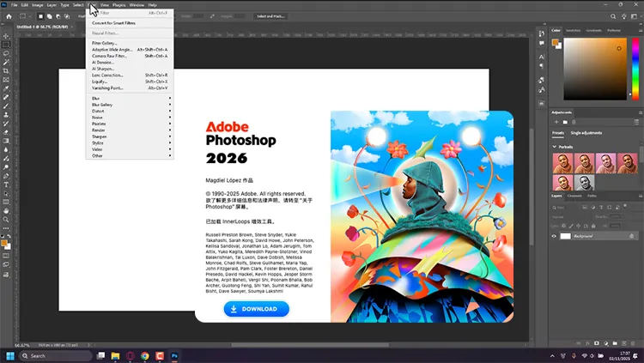Click the blue DOWNLOAD button
The image size is (644, 363).
click(x=256, y=309)
